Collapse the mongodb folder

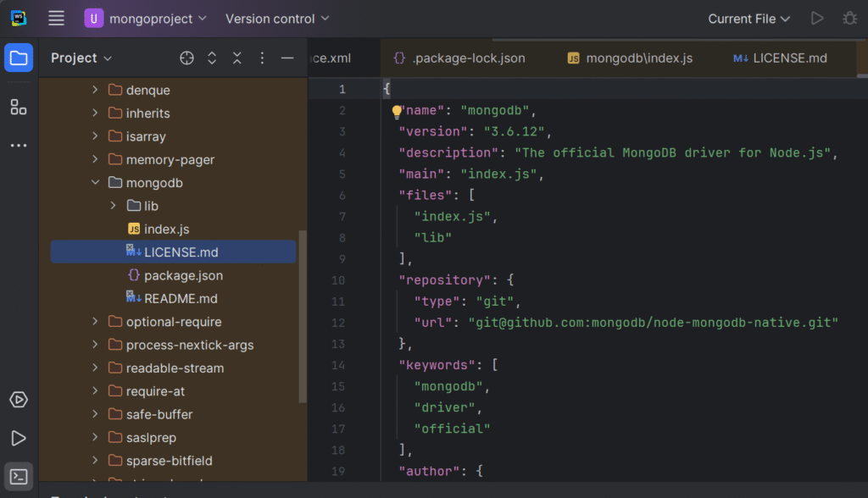click(95, 182)
